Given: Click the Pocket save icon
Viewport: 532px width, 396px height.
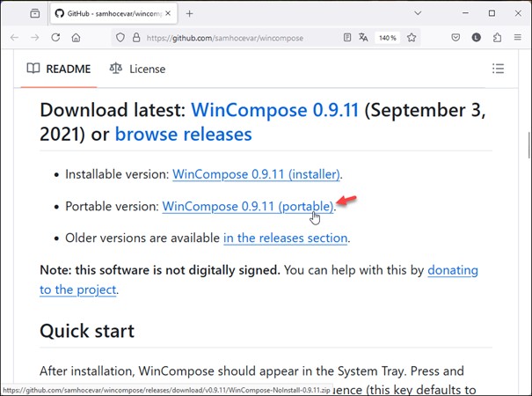Looking at the screenshot, I should pos(455,38).
